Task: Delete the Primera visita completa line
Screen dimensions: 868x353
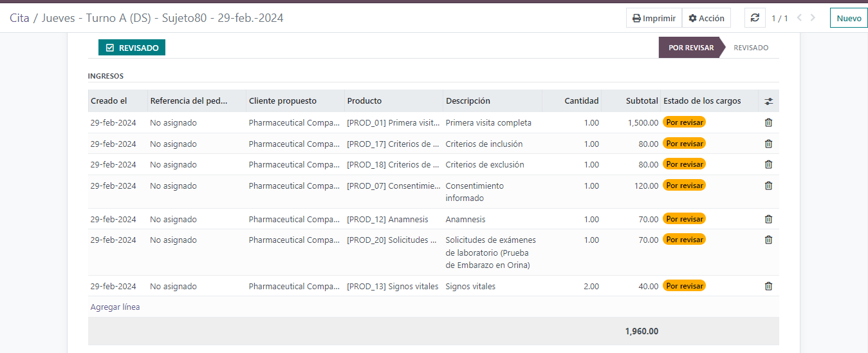Action: (x=768, y=122)
